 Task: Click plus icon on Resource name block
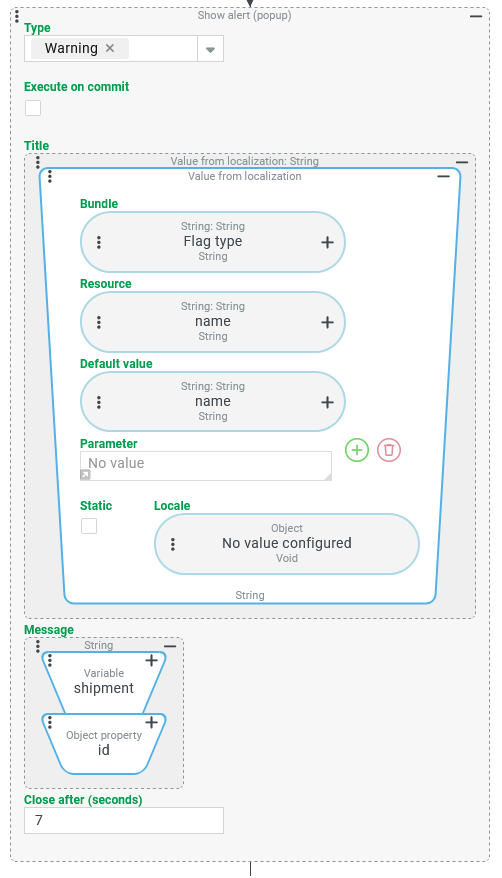point(327,323)
